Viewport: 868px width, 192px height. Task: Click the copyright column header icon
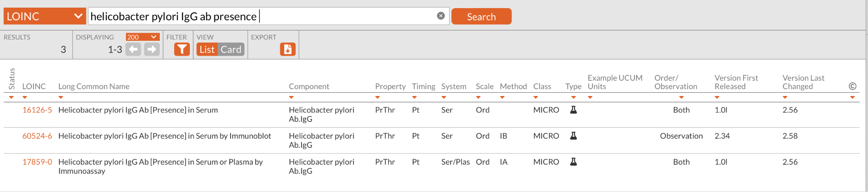coord(853,86)
